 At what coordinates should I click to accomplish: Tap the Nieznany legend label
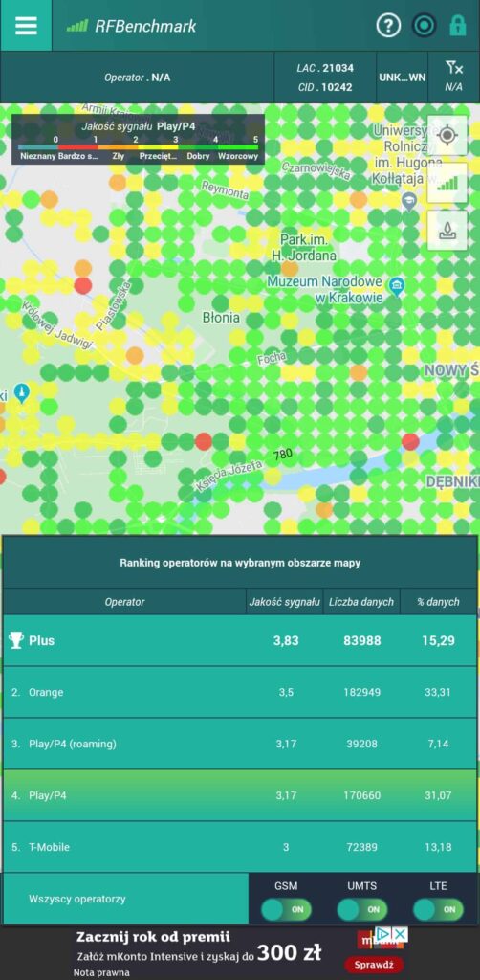38,157
